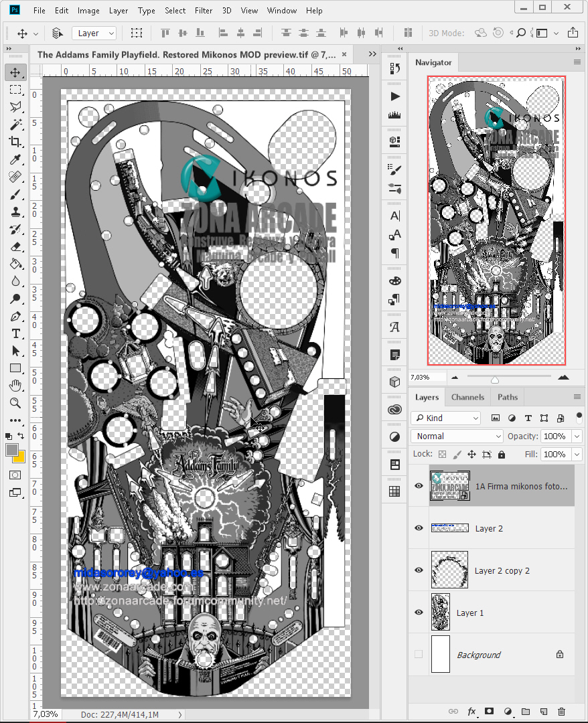
Task: Expand hidden document tabs chevron
Action: pos(372,54)
